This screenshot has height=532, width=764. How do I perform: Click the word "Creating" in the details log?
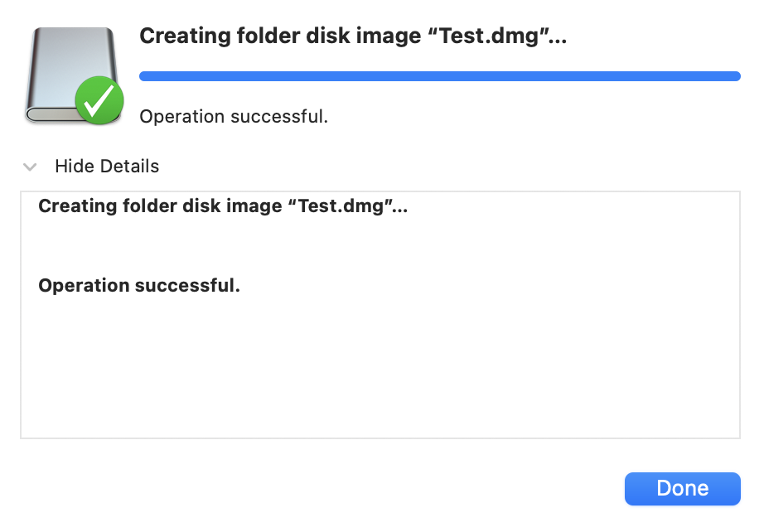pyautogui.click(x=74, y=206)
